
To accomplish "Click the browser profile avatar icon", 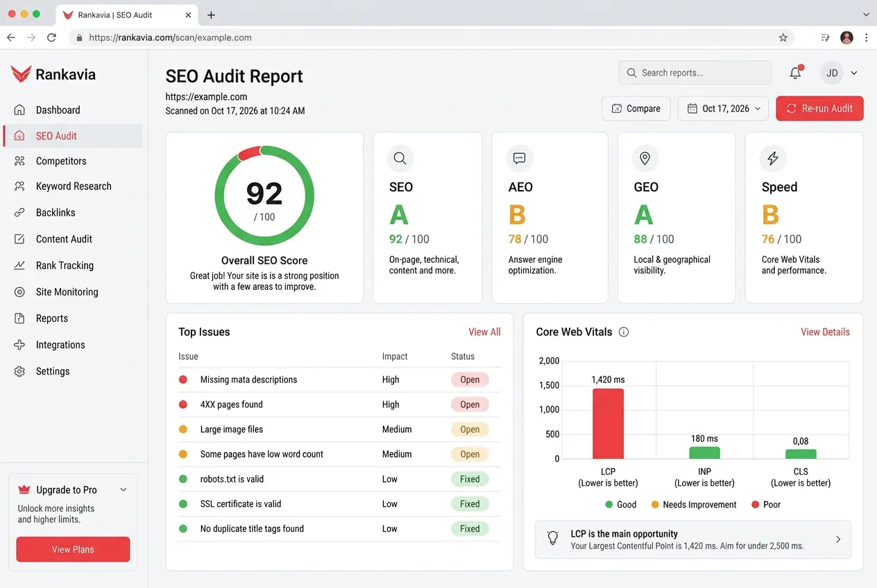I will (x=846, y=37).
